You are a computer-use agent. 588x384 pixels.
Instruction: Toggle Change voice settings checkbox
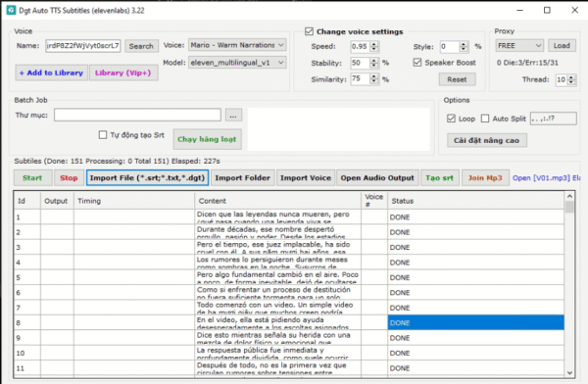[309, 31]
